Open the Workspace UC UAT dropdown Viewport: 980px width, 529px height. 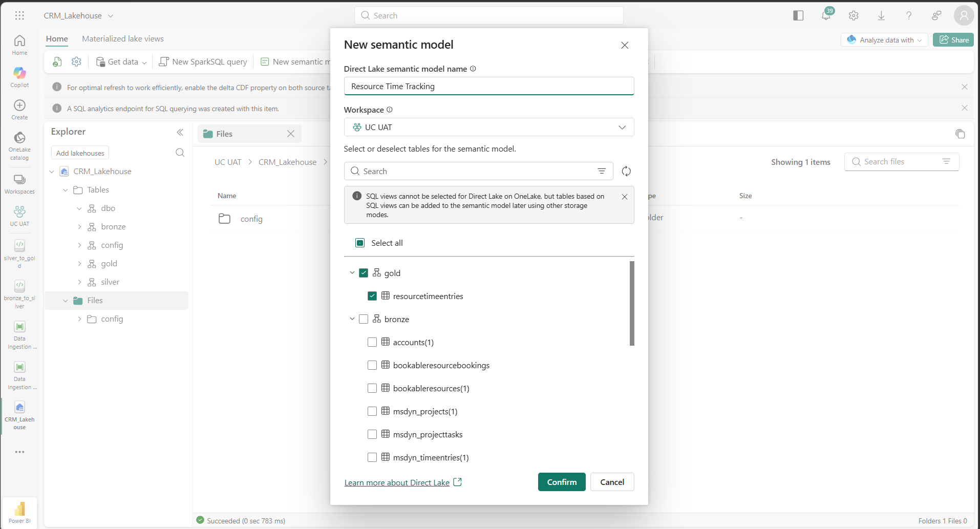[489, 127]
